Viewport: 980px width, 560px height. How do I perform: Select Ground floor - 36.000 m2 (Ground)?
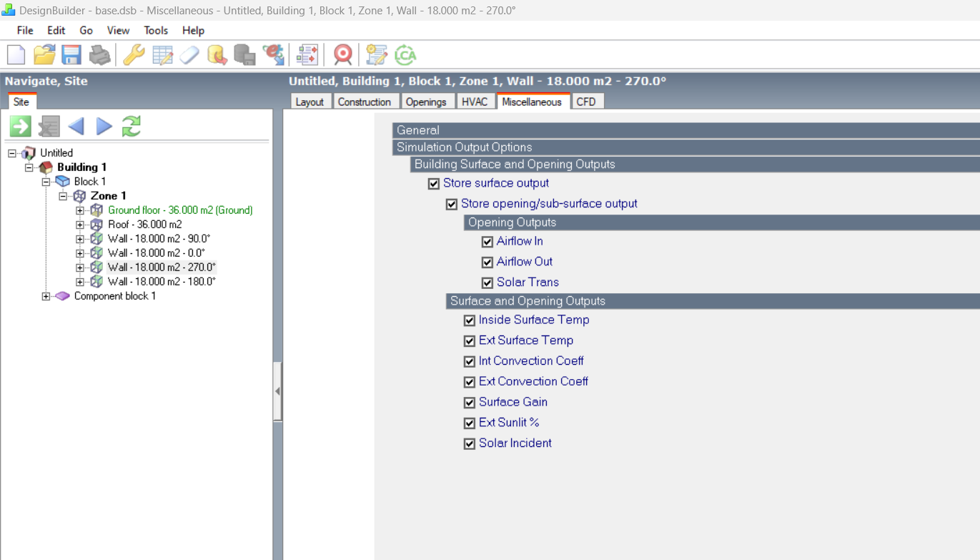[180, 210]
